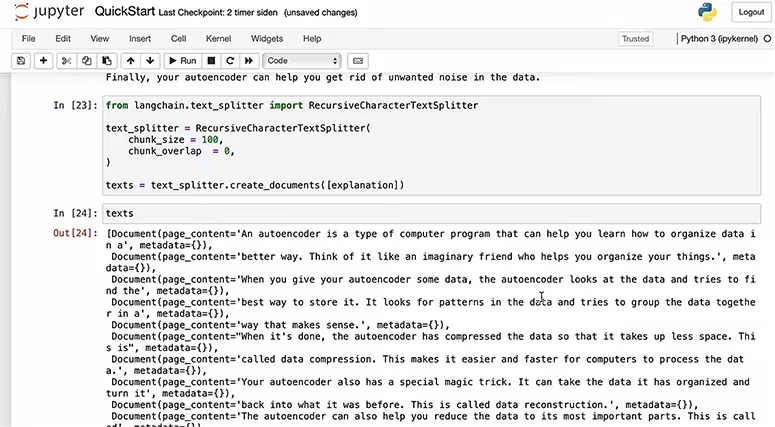Viewport: 775px width, 427px height.
Task: Open the cell type dropdown showing Code
Action: tap(302, 61)
